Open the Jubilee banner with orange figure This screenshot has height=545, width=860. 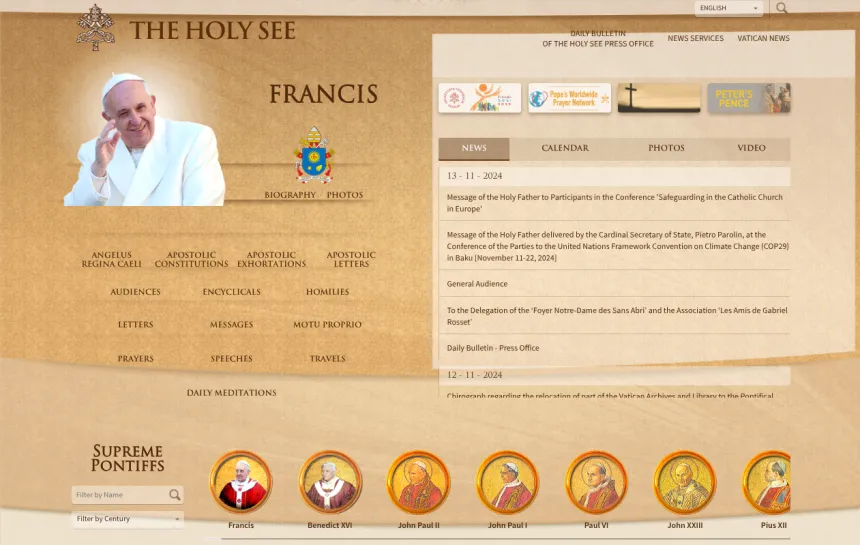pyautogui.click(x=479, y=98)
